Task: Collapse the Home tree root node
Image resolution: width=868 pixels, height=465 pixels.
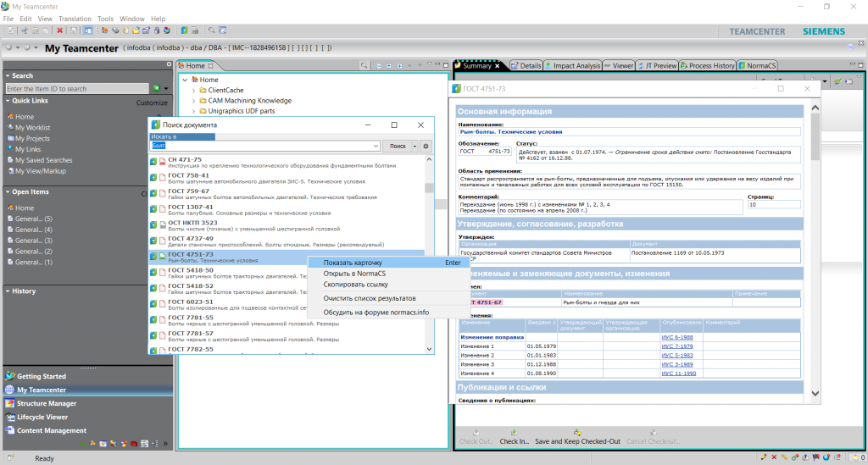Action: click(186, 80)
